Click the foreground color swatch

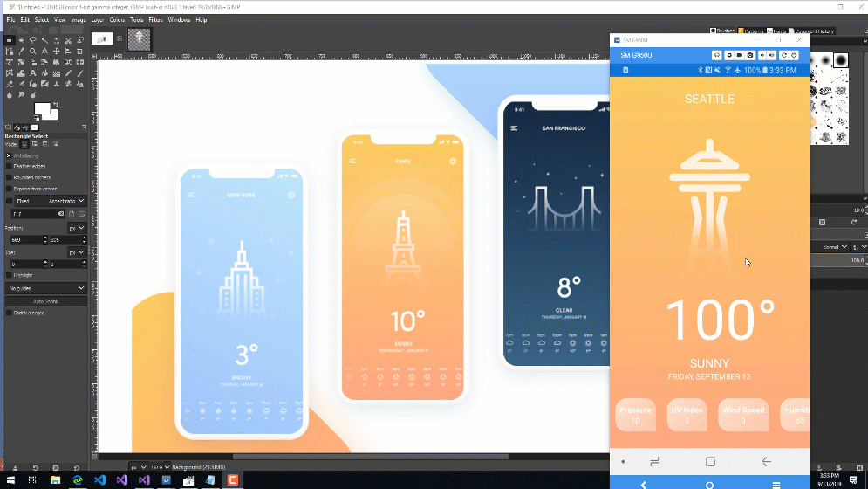click(42, 108)
